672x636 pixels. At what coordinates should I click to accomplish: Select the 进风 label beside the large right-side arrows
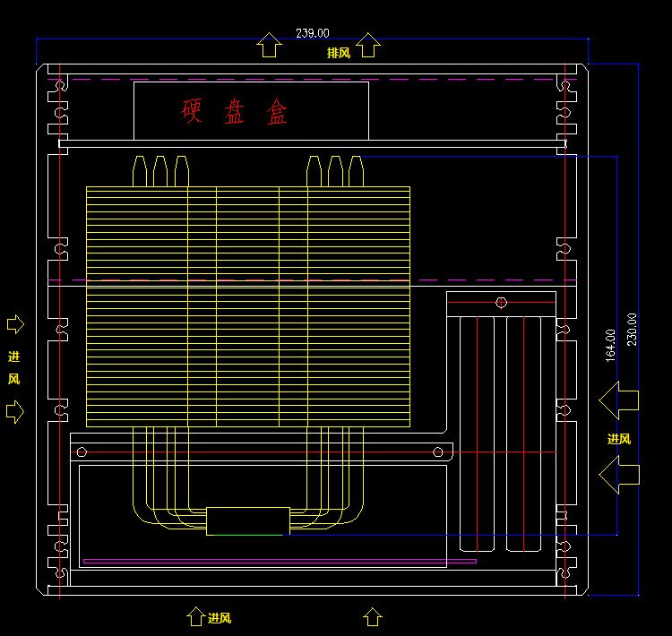619,439
